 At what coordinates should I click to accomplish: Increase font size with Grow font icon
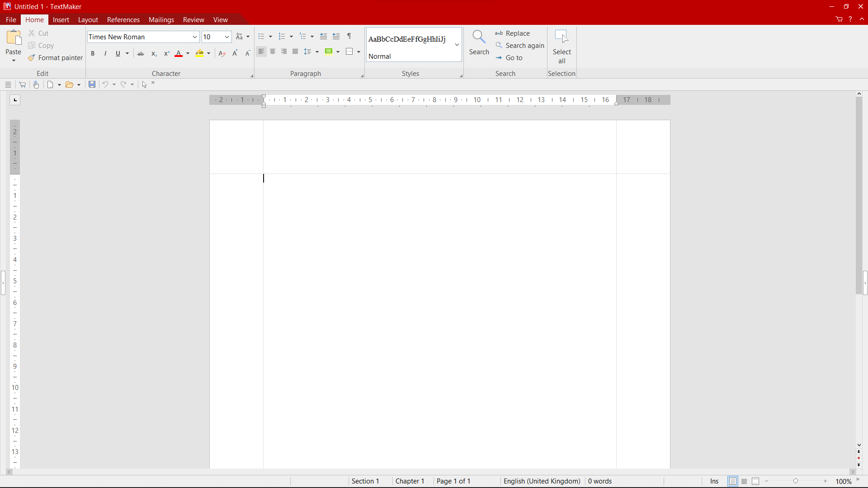pos(234,52)
